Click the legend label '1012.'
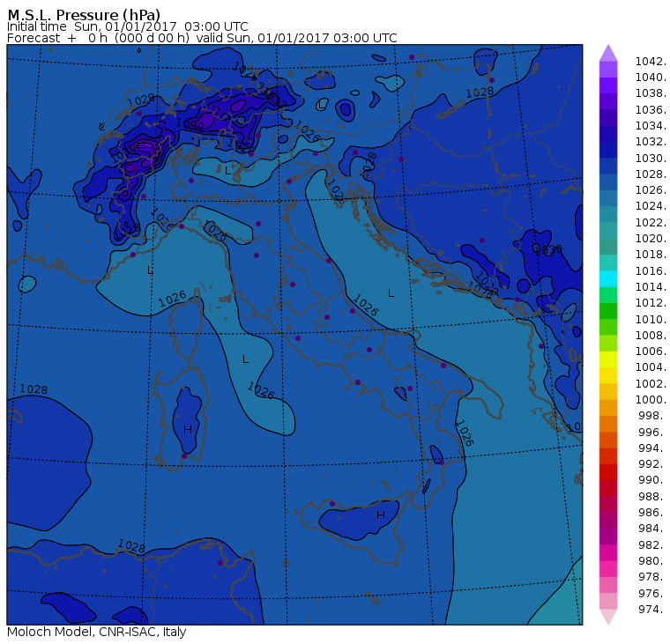This screenshot has height=644, width=670. [651, 302]
